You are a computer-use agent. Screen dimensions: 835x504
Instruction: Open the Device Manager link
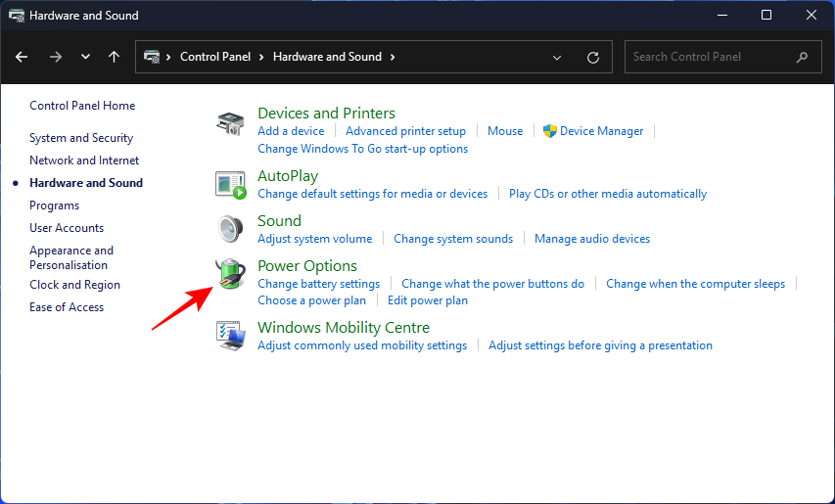(601, 131)
